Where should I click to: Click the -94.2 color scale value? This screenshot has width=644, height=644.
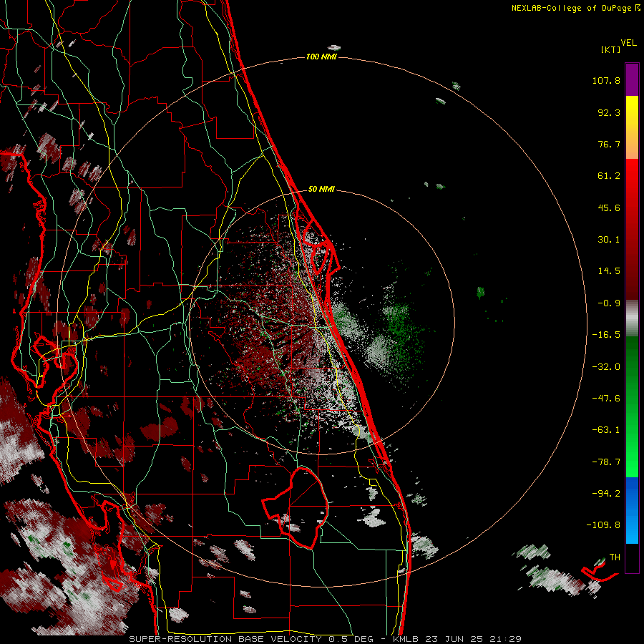pyautogui.click(x=606, y=493)
